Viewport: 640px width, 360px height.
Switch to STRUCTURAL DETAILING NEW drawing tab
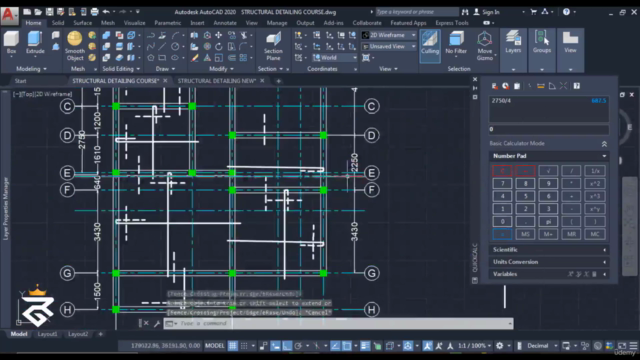(217, 81)
